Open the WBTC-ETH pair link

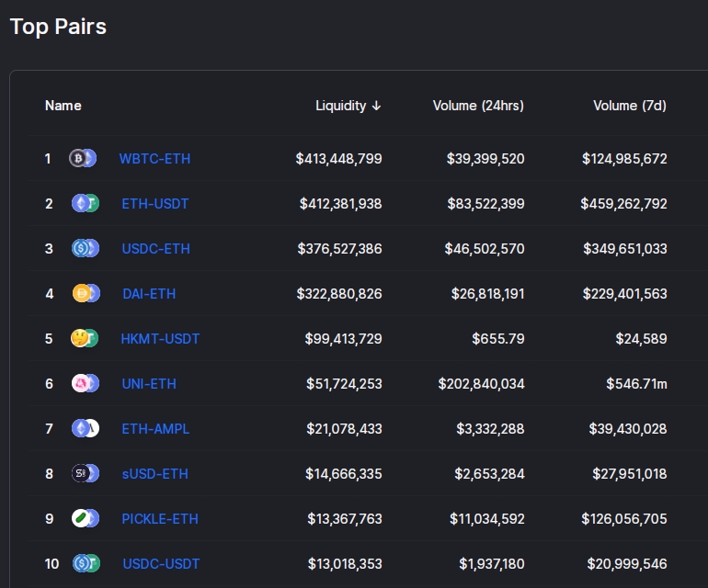pyautogui.click(x=154, y=159)
